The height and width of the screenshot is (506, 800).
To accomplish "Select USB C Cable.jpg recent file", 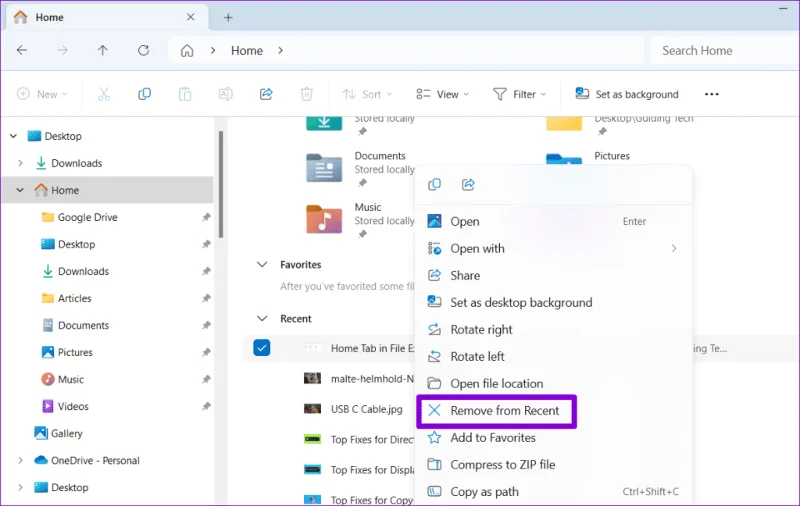I will click(x=366, y=409).
